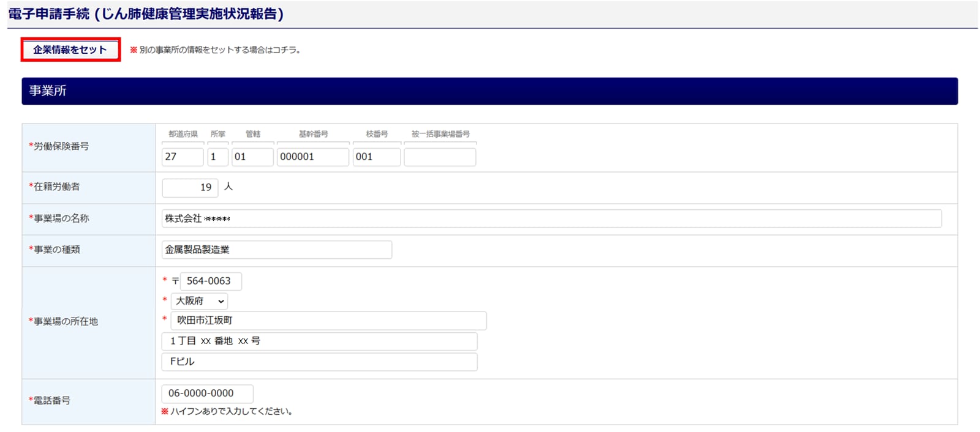
Task: Click the 都道府県 field containing 27
Action: click(183, 157)
